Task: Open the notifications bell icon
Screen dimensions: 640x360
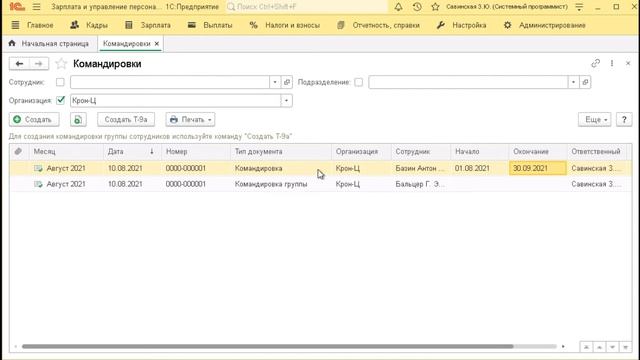Action: [x=398, y=7]
